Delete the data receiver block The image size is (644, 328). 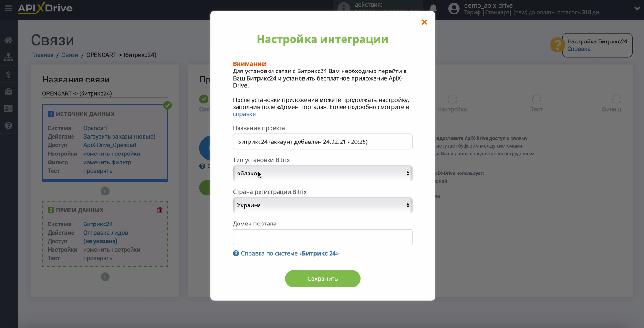click(160, 210)
